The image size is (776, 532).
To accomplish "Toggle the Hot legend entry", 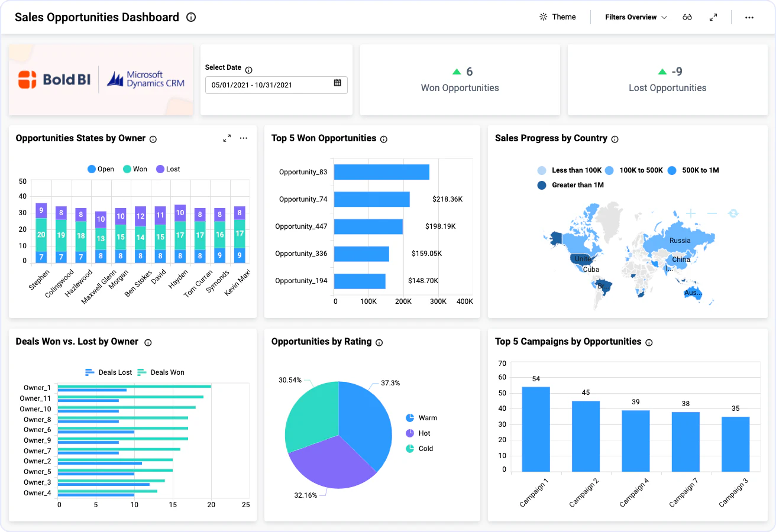I will click(418, 433).
